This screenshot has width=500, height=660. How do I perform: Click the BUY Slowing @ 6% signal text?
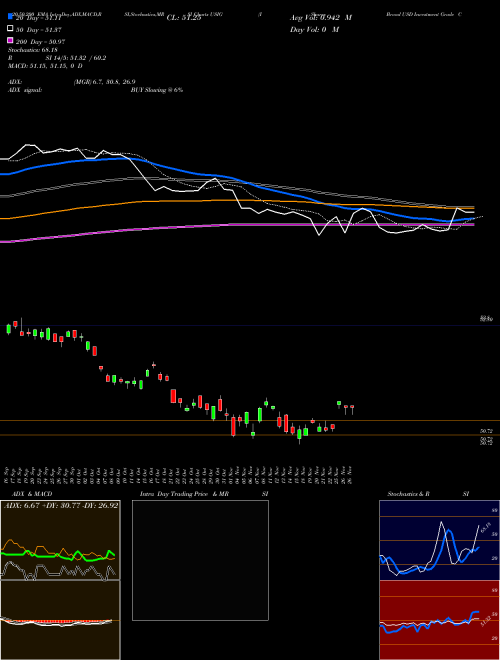coord(157,90)
